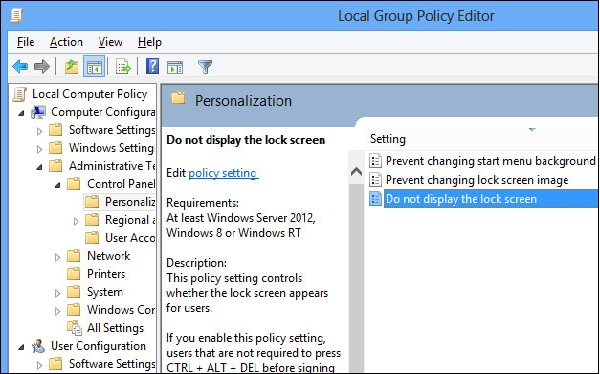
Task: Click the policy setting link
Action: pos(223,173)
